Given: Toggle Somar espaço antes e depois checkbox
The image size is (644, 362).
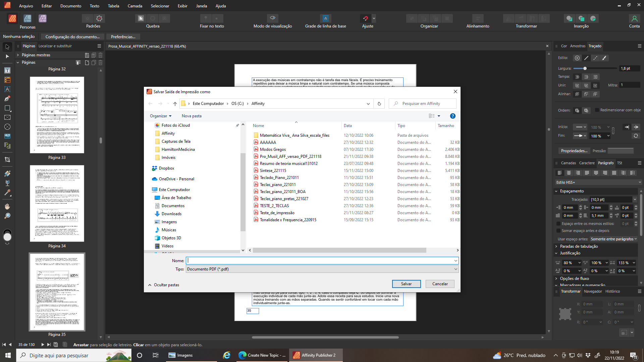Looking at the screenshot, I should coord(558,231).
